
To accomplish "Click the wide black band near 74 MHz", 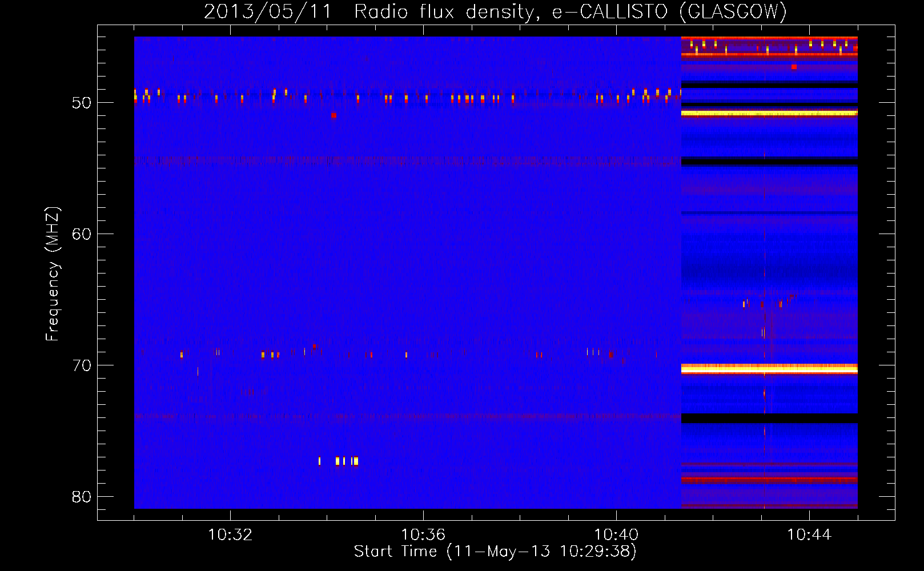I will click(769, 419).
